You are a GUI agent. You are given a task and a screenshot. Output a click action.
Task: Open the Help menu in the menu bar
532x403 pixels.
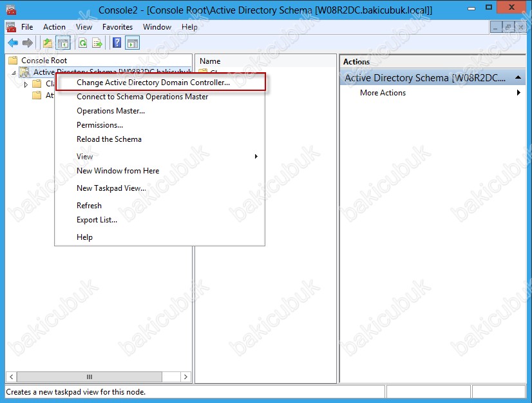189,27
